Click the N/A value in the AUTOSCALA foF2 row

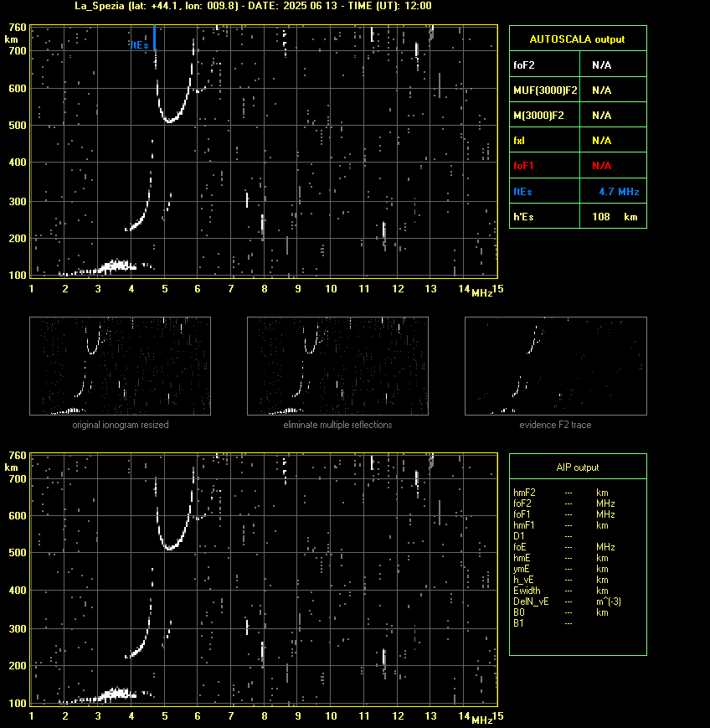(x=601, y=65)
